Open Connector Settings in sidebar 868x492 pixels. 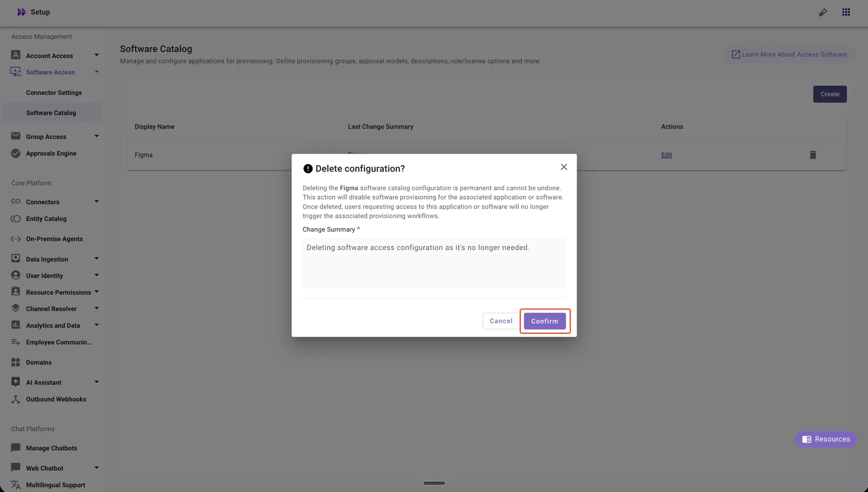(54, 93)
